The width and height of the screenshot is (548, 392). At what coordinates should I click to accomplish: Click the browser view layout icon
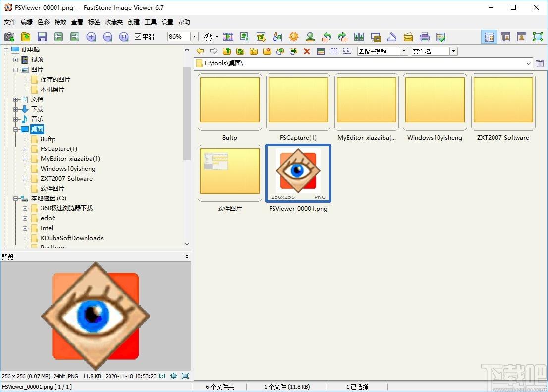(x=490, y=37)
